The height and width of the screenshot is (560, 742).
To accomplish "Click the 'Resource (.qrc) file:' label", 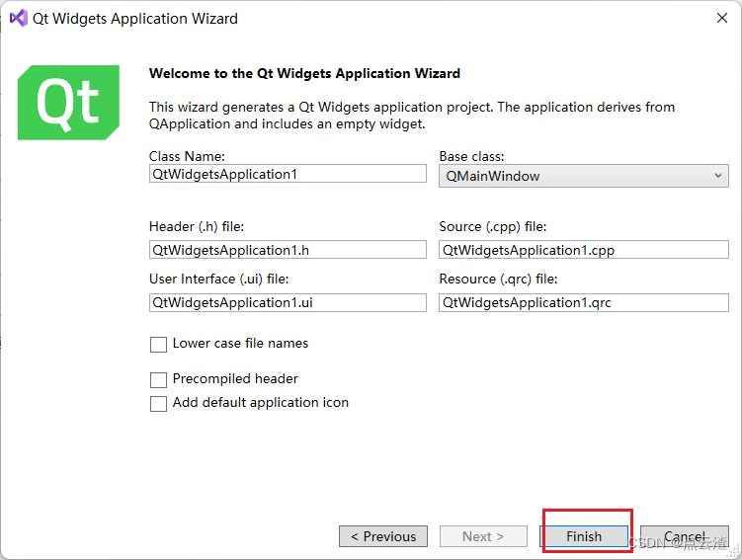I will click(x=498, y=280).
